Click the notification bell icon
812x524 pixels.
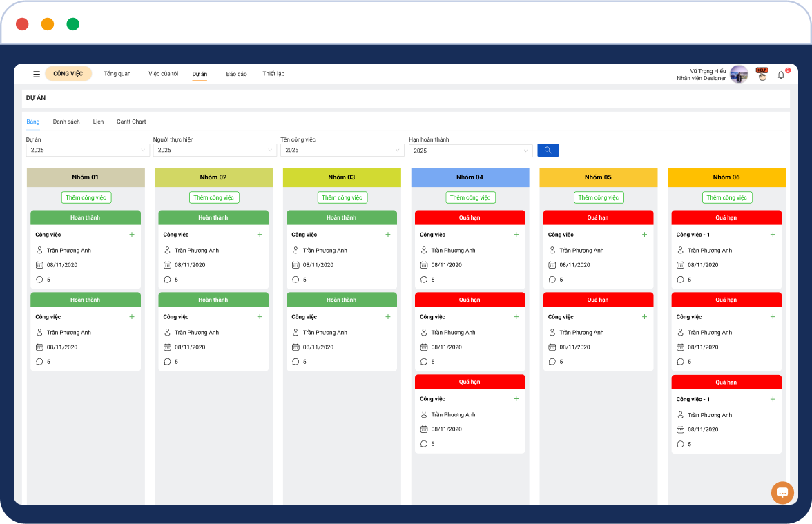point(781,75)
